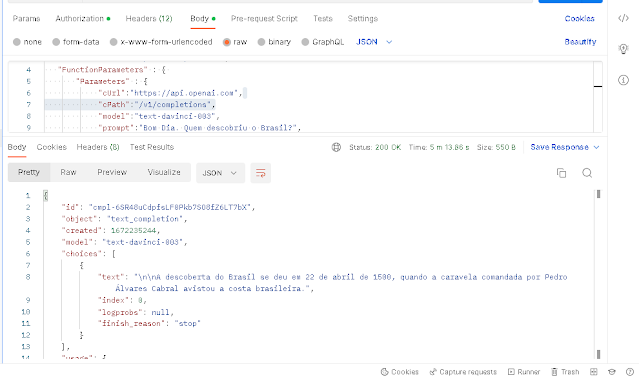639x386 pixels.
Task: Select the none body type
Action: 27,42
